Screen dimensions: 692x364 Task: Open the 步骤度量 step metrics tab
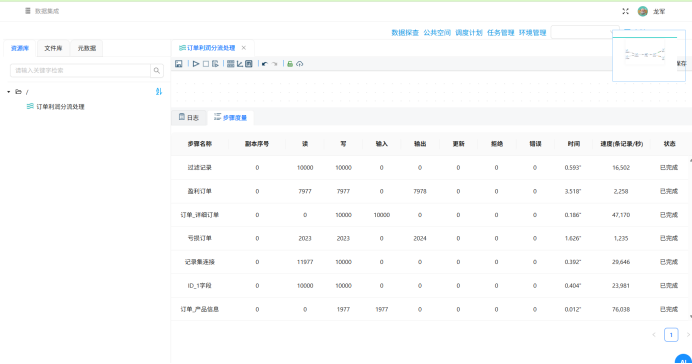coord(230,117)
